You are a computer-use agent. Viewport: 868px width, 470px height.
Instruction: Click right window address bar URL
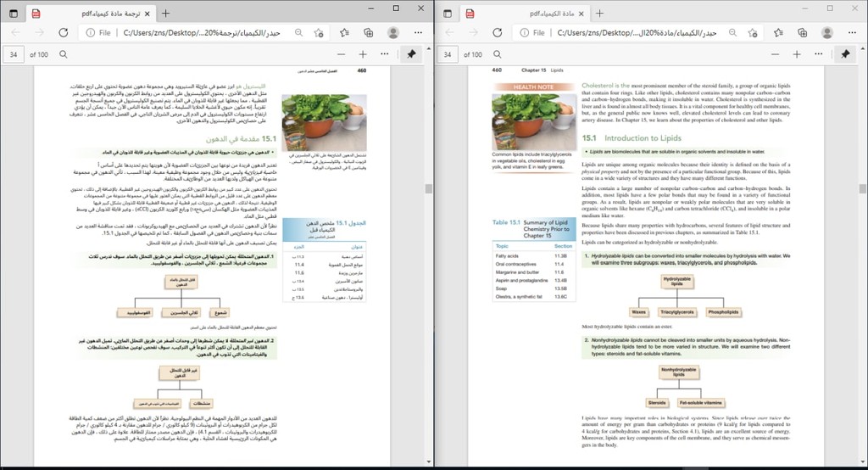(x=637, y=33)
